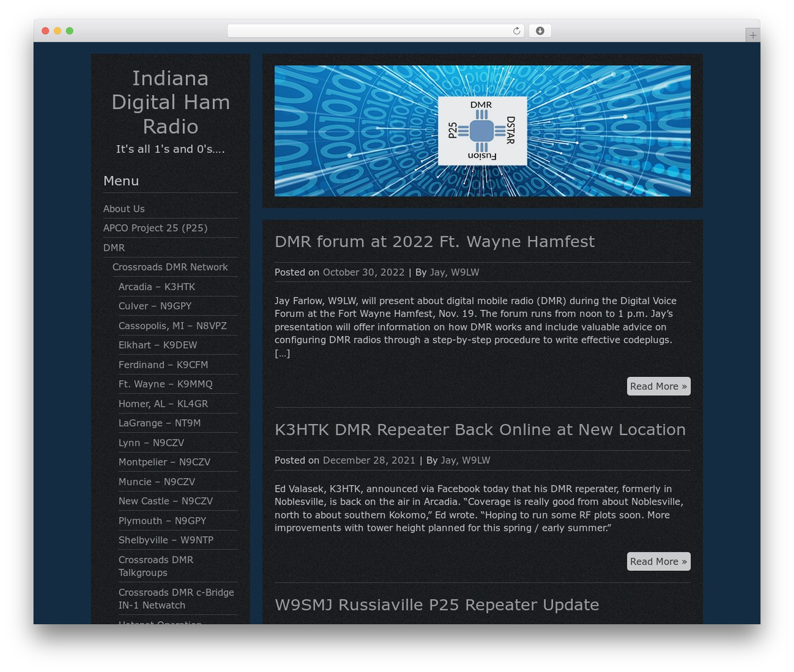Screen dimensions: 794x672
Task: Visit Plymouth – N9GPY repeater page
Action: pyautogui.click(x=163, y=521)
